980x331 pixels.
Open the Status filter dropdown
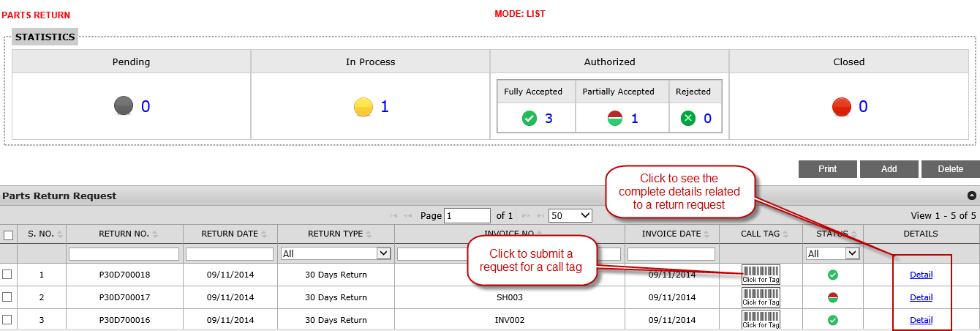click(x=832, y=253)
